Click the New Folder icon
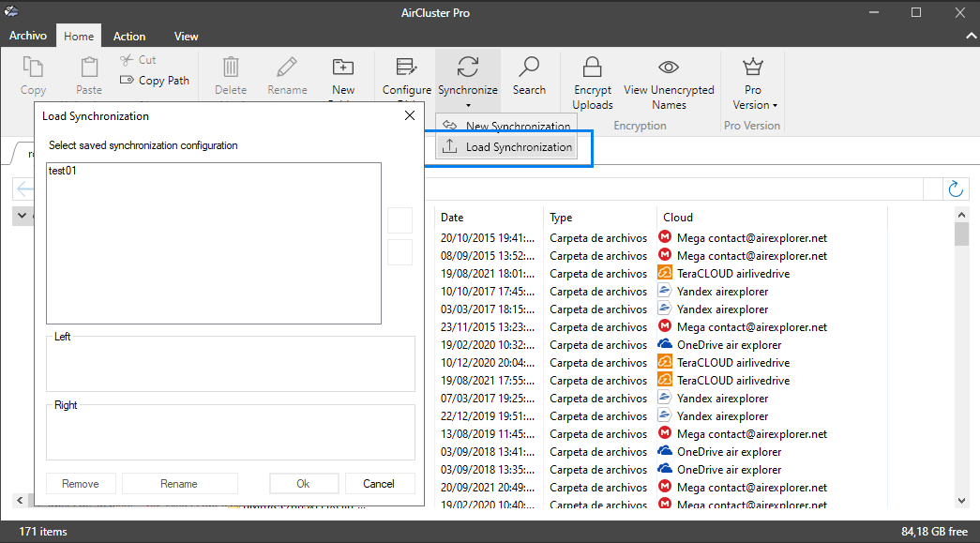Screen dimensions: 980x543 pyautogui.click(x=342, y=68)
